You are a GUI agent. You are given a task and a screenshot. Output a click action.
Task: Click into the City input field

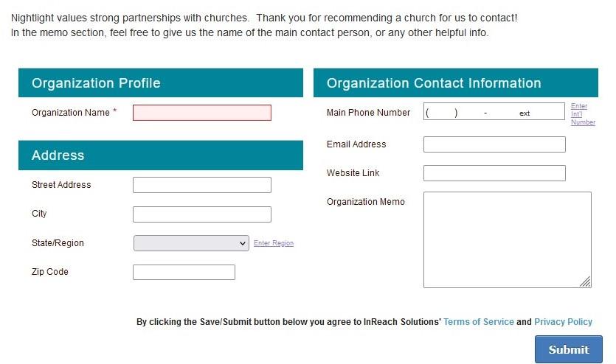(x=201, y=214)
